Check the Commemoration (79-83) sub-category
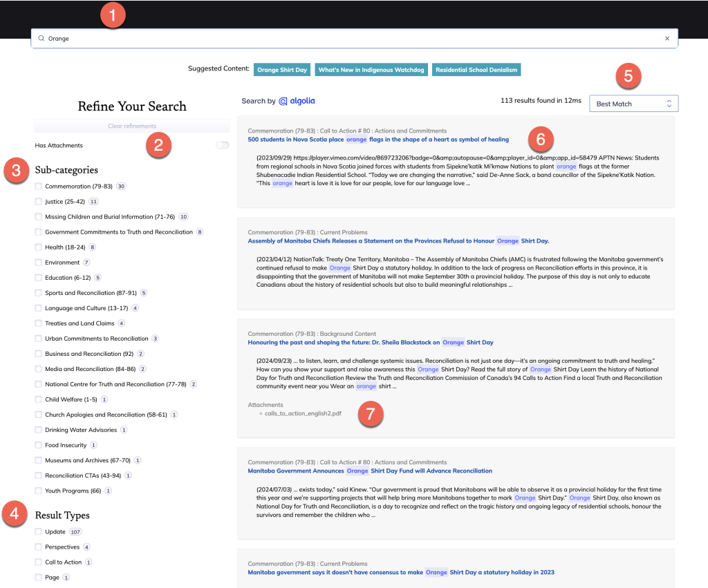This screenshot has height=588, width=708. tap(39, 187)
